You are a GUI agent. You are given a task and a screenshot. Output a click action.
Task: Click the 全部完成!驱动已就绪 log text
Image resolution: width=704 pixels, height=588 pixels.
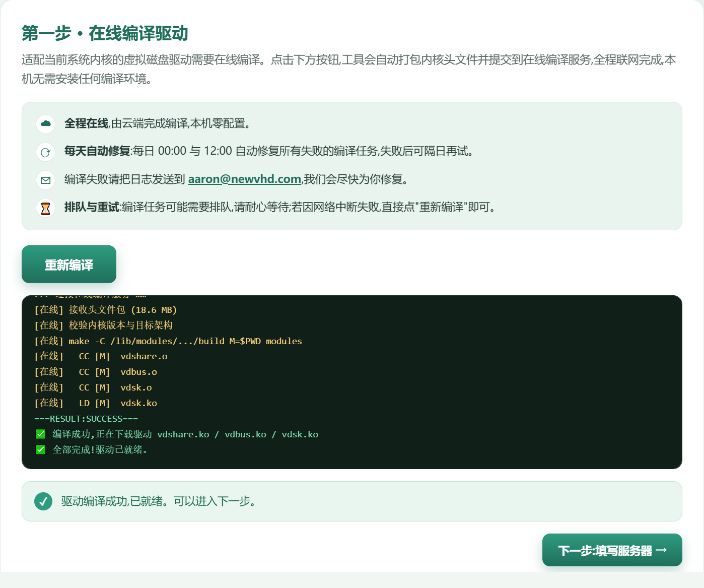pos(100,450)
